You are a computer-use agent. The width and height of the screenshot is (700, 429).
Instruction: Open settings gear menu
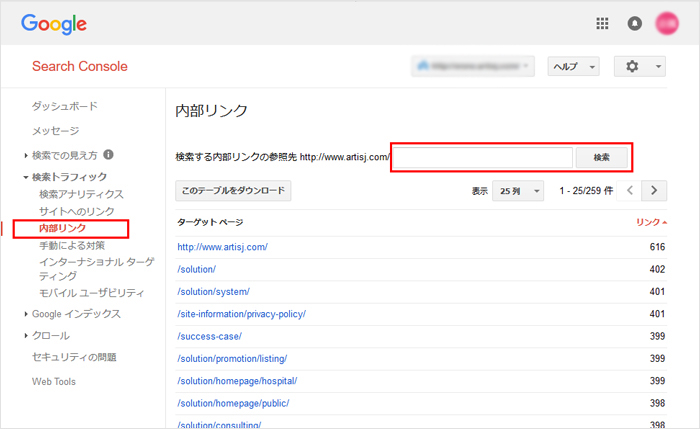click(x=640, y=67)
